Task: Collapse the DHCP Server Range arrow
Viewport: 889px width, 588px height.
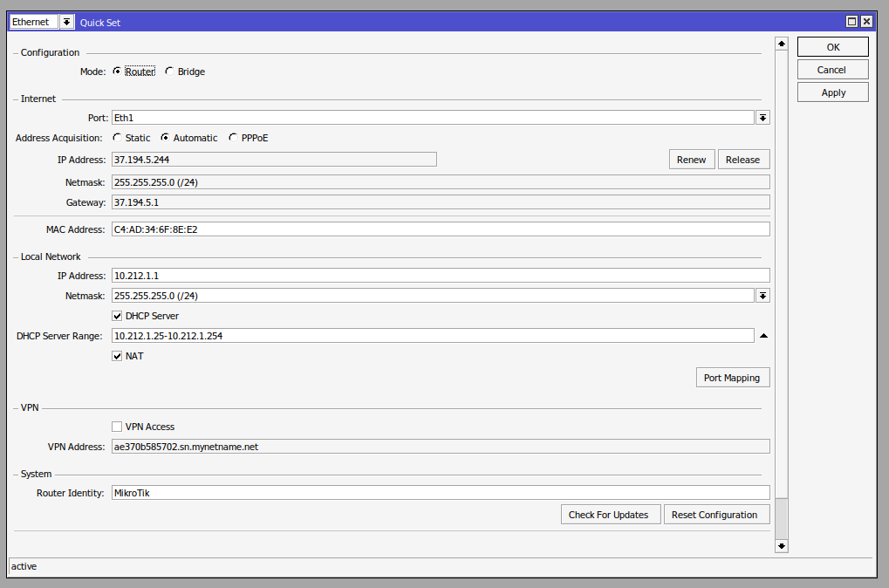Action: 763,336
